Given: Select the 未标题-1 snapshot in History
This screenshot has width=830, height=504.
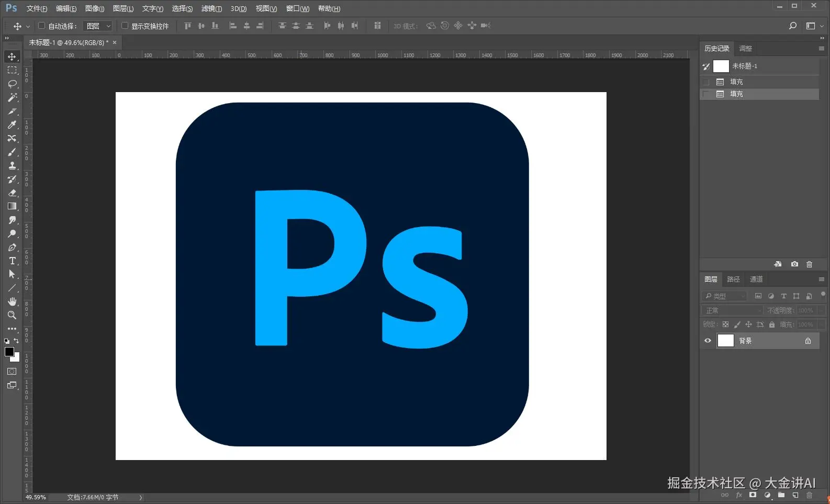Looking at the screenshot, I should [759, 66].
